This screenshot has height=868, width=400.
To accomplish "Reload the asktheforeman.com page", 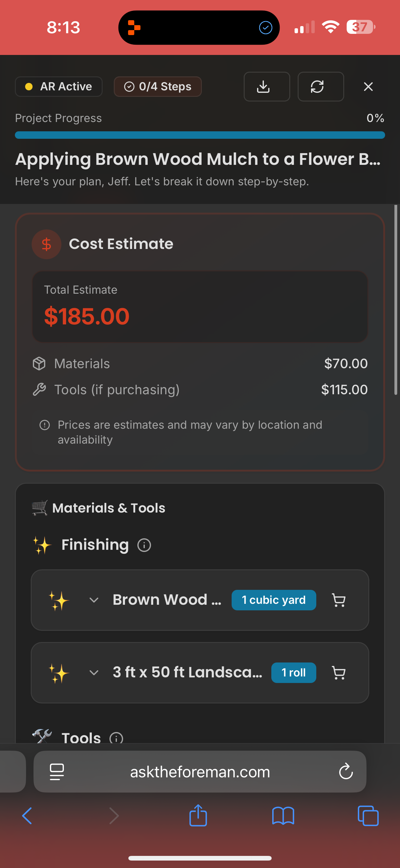I will click(346, 772).
